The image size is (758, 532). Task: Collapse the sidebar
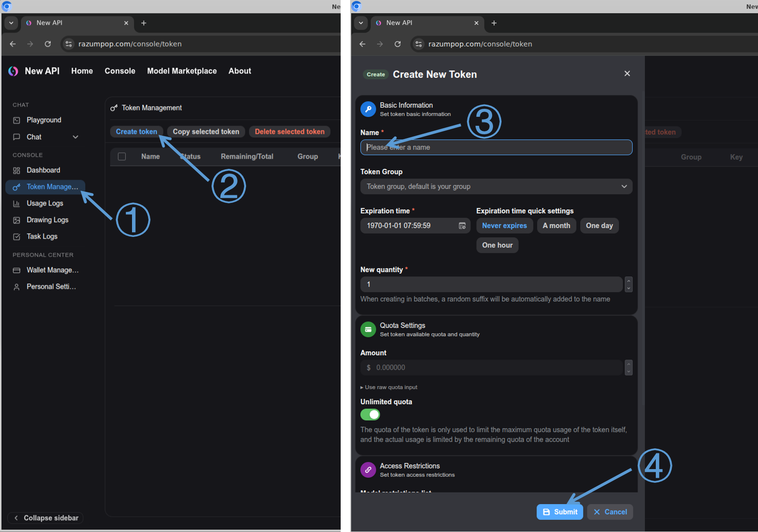[46, 518]
